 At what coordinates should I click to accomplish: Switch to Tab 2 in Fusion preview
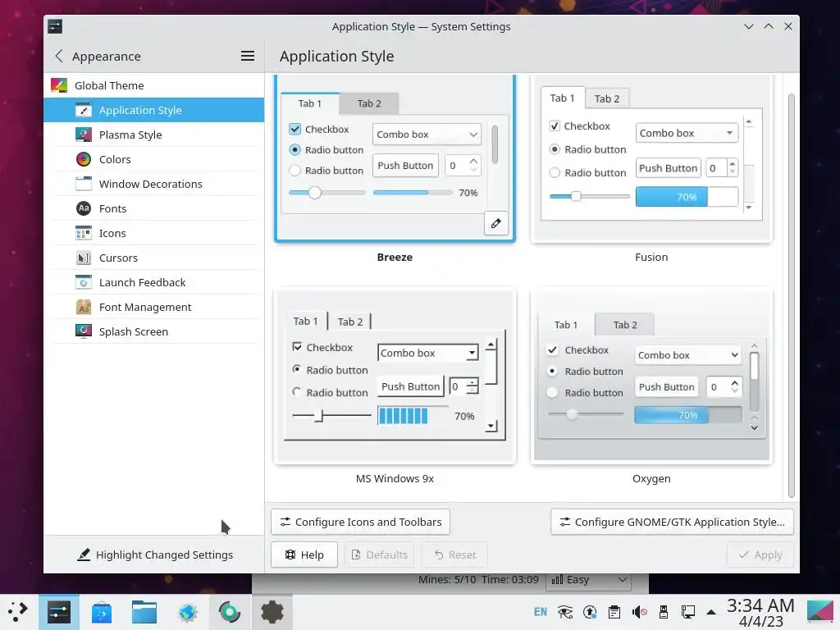point(607,98)
